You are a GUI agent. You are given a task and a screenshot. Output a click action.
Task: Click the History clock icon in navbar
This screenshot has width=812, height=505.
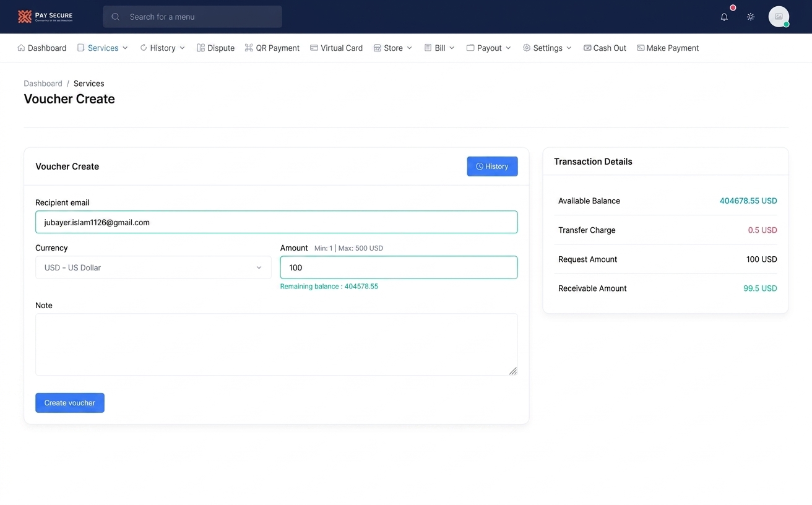[x=144, y=48]
